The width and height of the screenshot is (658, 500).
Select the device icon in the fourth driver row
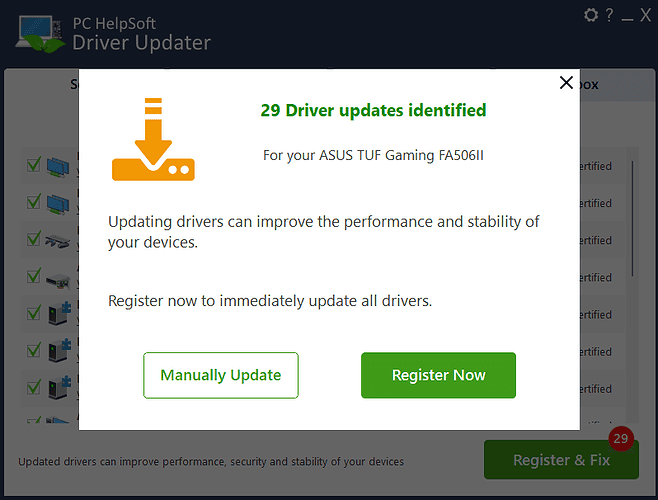pos(60,277)
